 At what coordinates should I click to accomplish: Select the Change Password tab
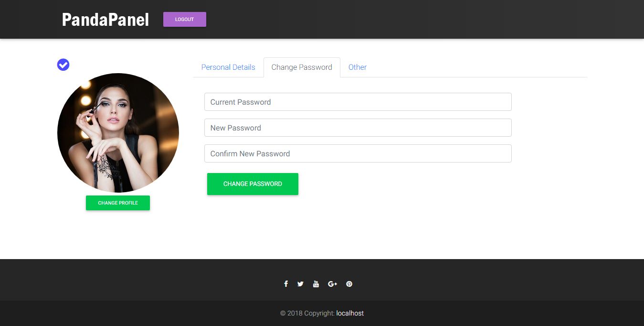click(302, 67)
